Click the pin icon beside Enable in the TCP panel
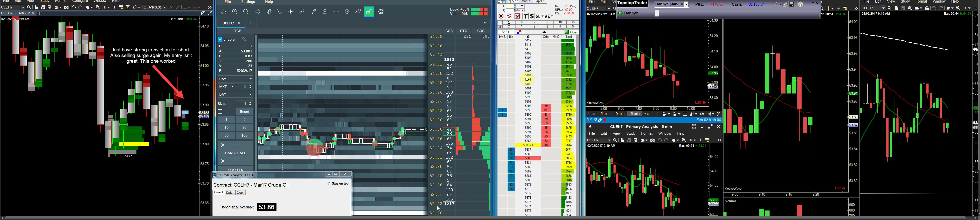Image resolution: width=980 pixels, height=220 pixels. (245, 40)
